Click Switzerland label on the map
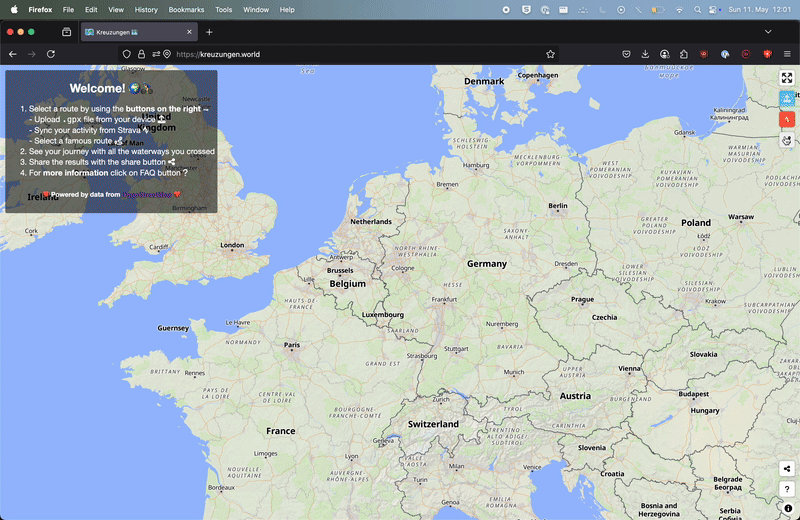The width and height of the screenshot is (800, 520). click(433, 424)
